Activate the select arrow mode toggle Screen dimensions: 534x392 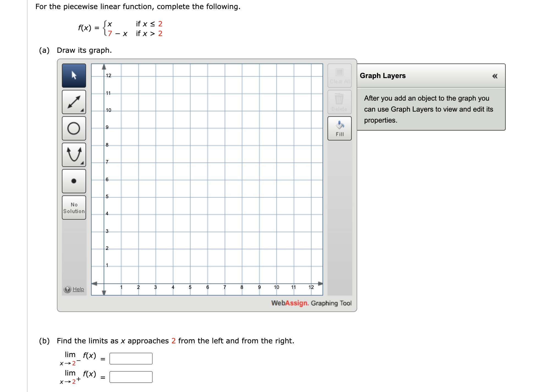(74, 76)
